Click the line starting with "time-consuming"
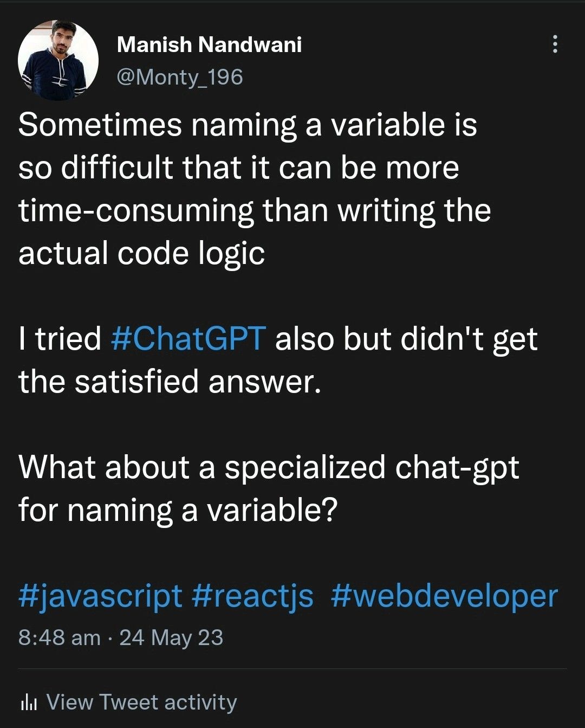Screen dimensions: 585x728 [x=255, y=211]
